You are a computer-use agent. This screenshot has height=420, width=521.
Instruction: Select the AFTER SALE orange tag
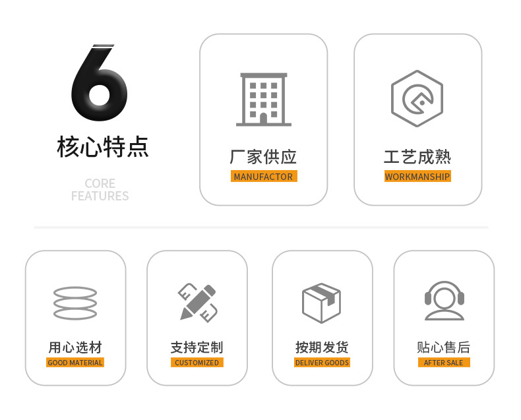click(x=444, y=362)
